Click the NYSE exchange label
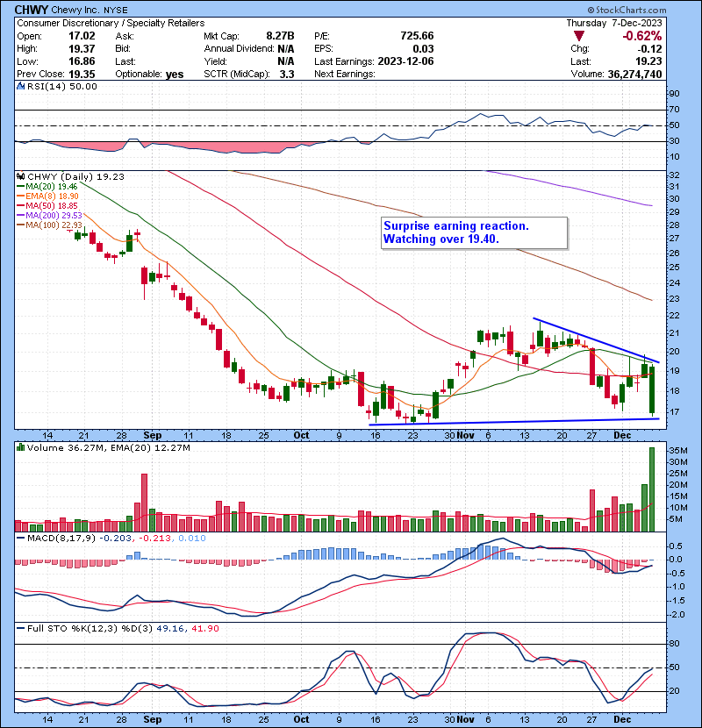 point(116,11)
